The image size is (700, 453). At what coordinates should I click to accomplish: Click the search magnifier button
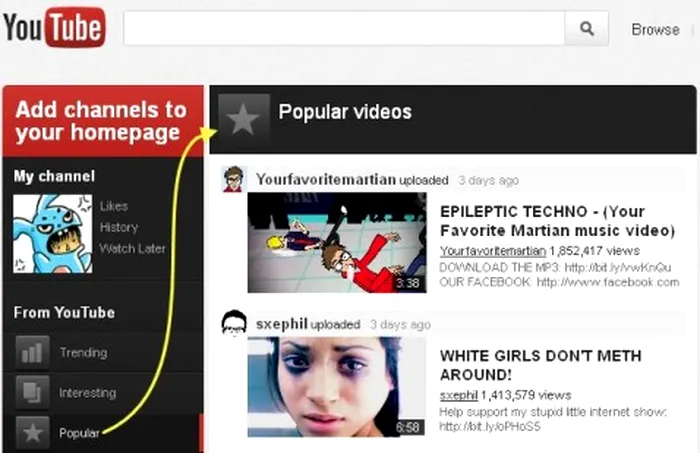tap(586, 29)
